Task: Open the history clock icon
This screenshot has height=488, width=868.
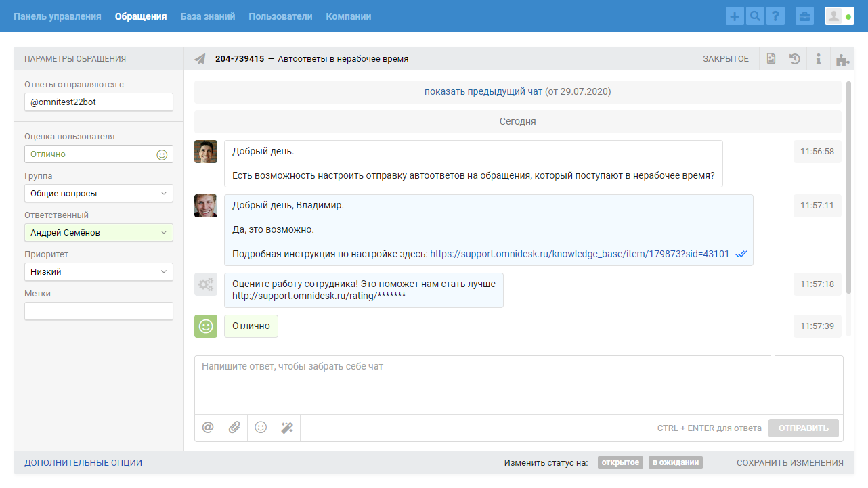Action: [x=795, y=59]
